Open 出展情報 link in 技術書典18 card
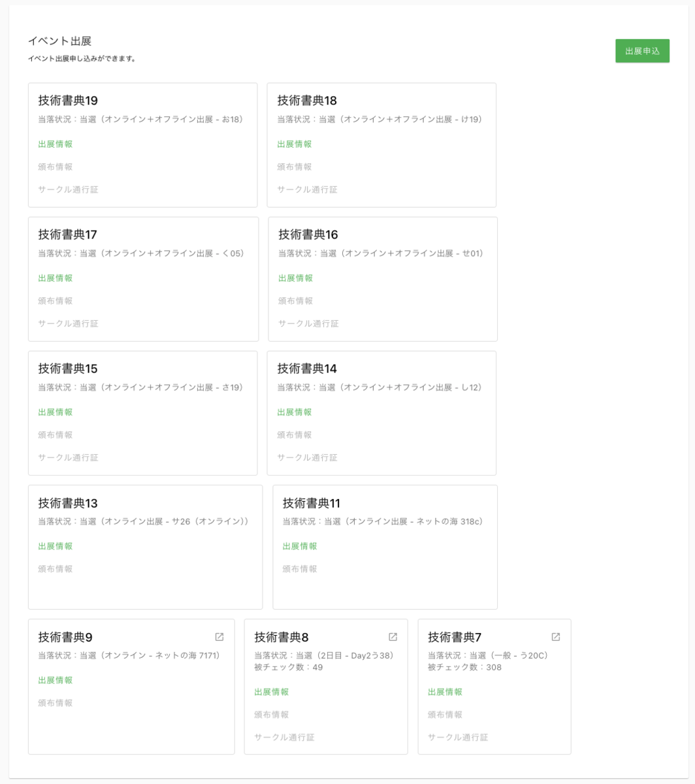This screenshot has width=695, height=784. pyautogui.click(x=295, y=144)
